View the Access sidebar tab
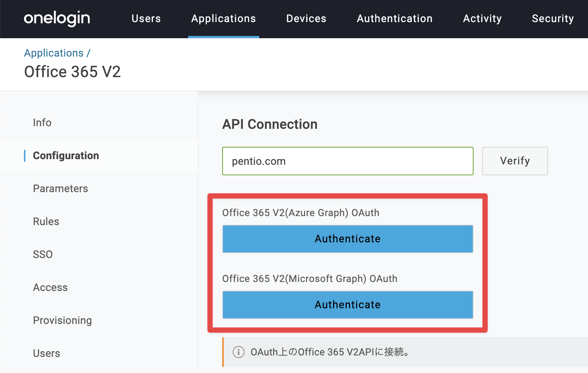Screen dimensions: 588x373 (50, 287)
